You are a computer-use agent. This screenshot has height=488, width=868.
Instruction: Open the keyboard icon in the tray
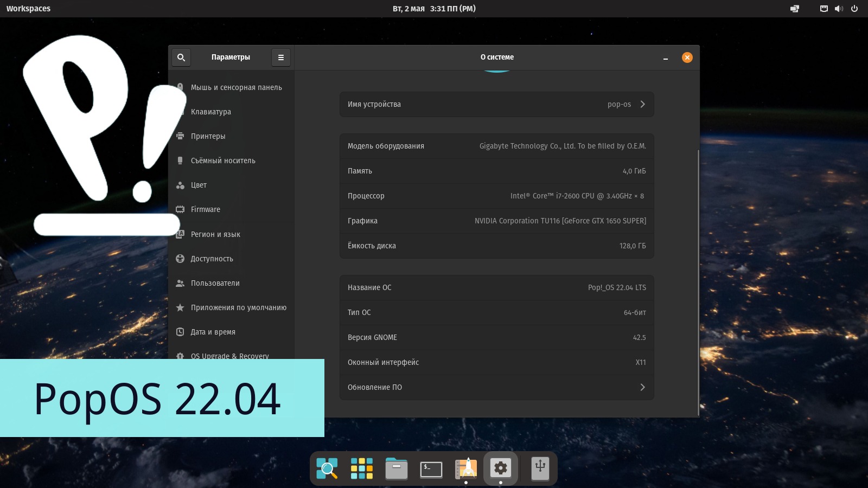coord(823,8)
